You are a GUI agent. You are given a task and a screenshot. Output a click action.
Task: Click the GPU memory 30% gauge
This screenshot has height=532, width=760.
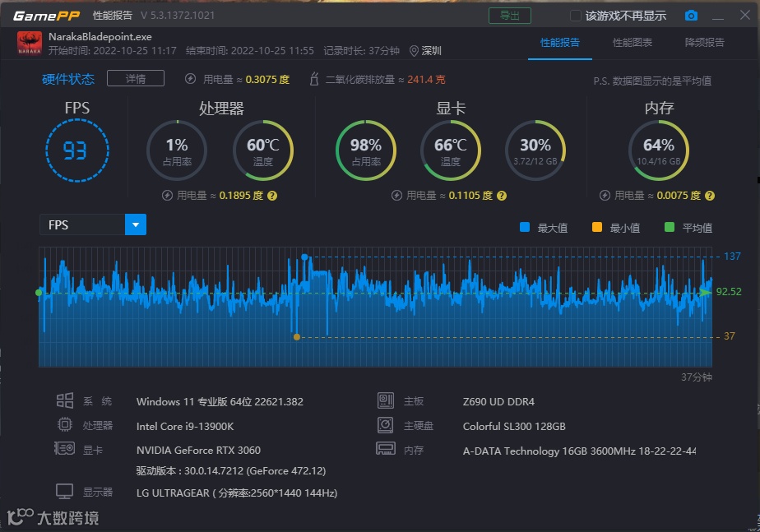click(x=535, y=150)
